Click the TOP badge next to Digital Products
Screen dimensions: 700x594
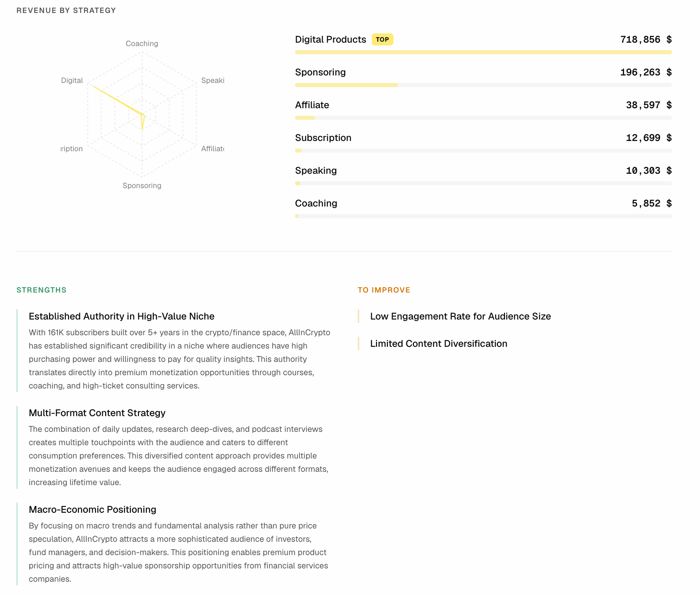382,40
